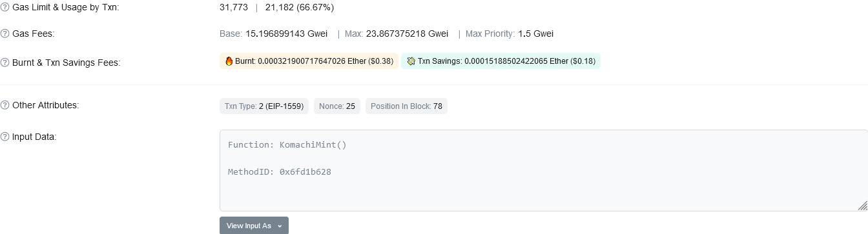Click the Position In Block 78 badge
The height and width of the screenshot is (234, 868).
[406, 106]
